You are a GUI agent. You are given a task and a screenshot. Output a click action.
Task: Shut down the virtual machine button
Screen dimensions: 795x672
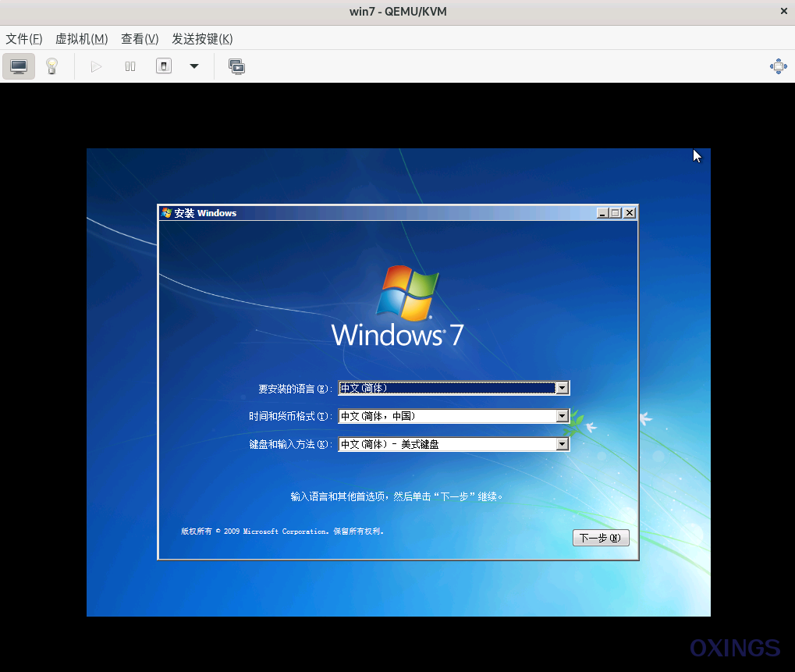(x=164, y=66)
